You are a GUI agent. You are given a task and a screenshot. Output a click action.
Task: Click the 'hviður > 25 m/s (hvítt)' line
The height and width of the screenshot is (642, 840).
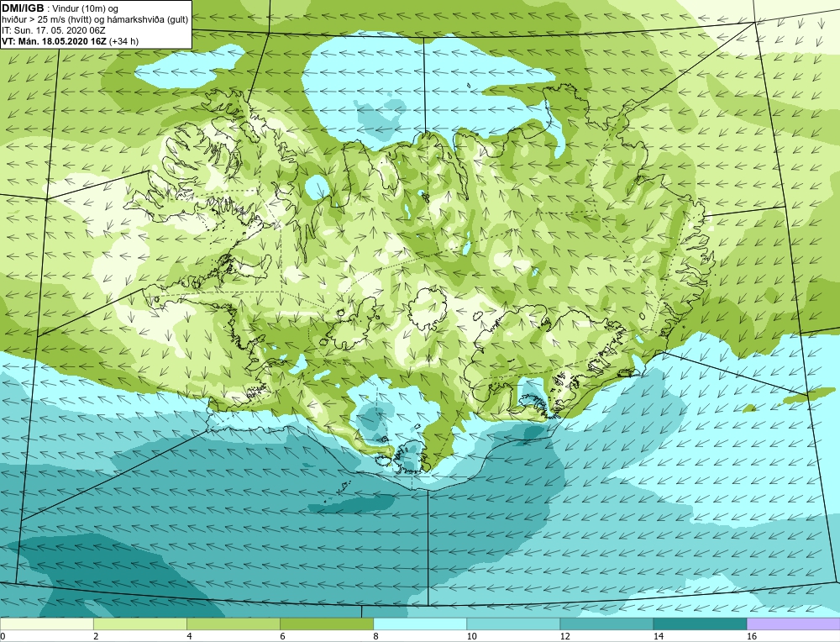pyautogui.click(x=48, y=19)
